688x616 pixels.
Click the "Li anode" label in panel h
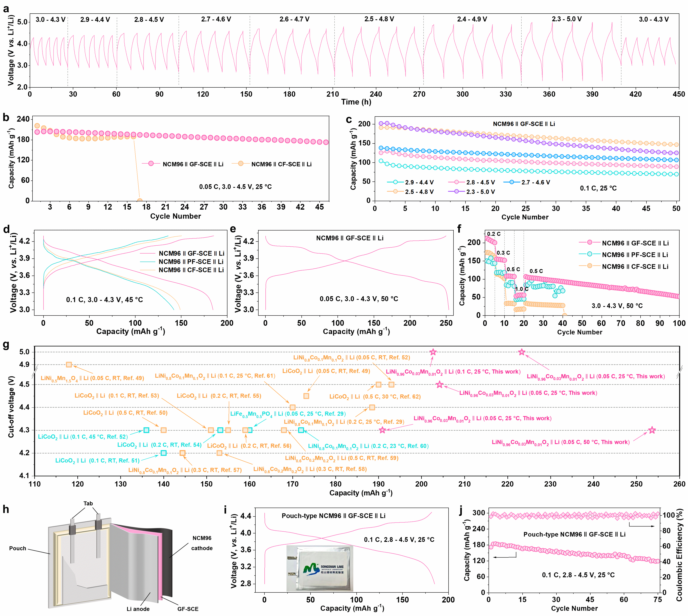coord(138,609)
